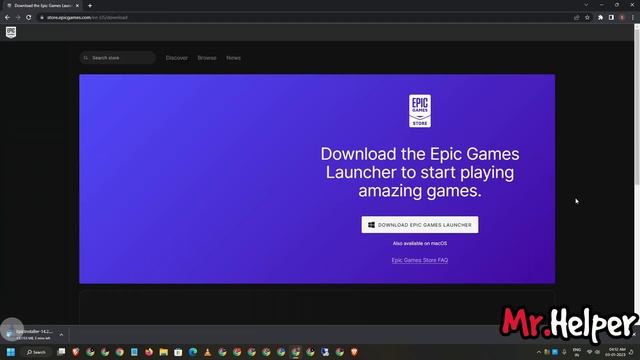640x360 pixels.
Task: Open the taskbar Search box
Action: click(37, 352)
